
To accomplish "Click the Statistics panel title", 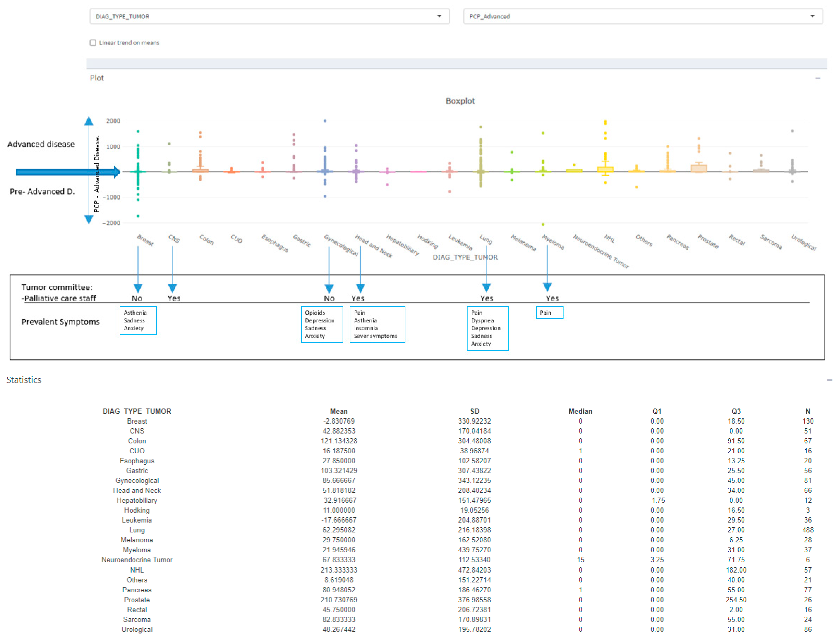I will [24, 380].
